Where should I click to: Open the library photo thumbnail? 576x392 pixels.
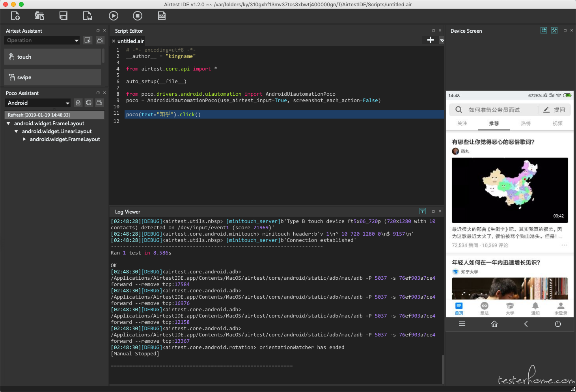510,288
